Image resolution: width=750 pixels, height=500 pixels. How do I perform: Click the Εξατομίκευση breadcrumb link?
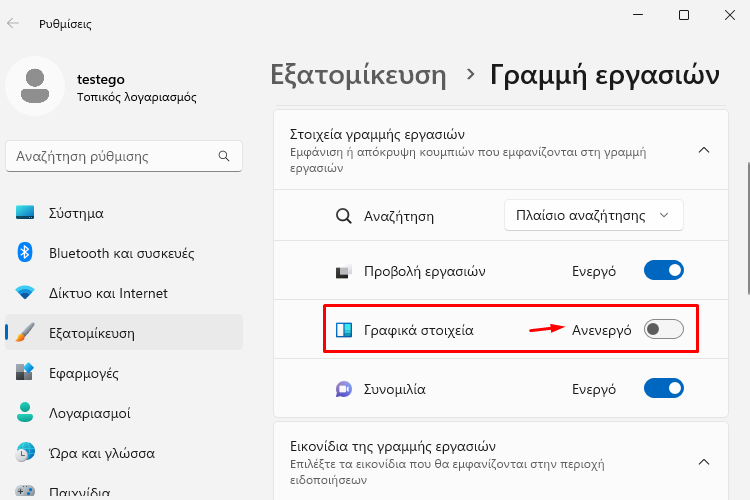click(x=358, y=75)
